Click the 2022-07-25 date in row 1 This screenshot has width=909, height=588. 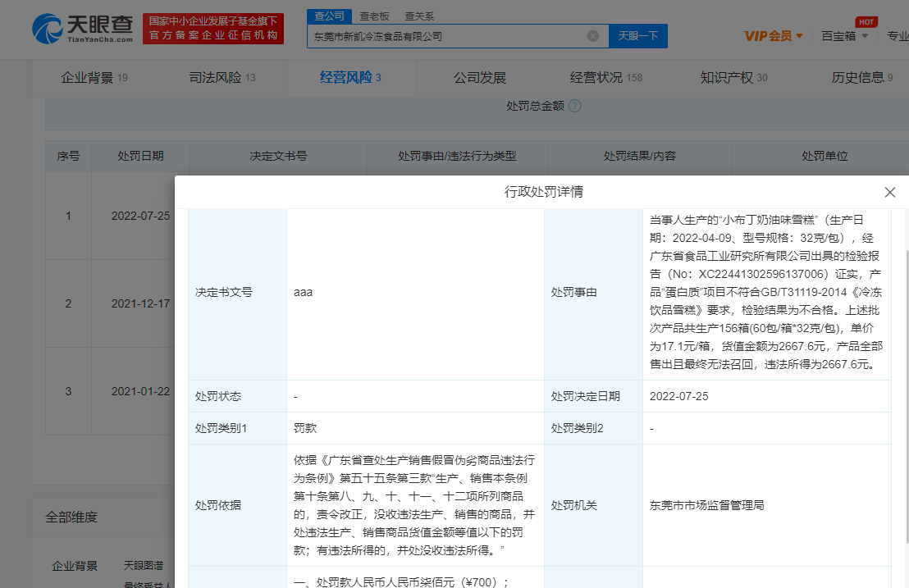click(140, 216)
